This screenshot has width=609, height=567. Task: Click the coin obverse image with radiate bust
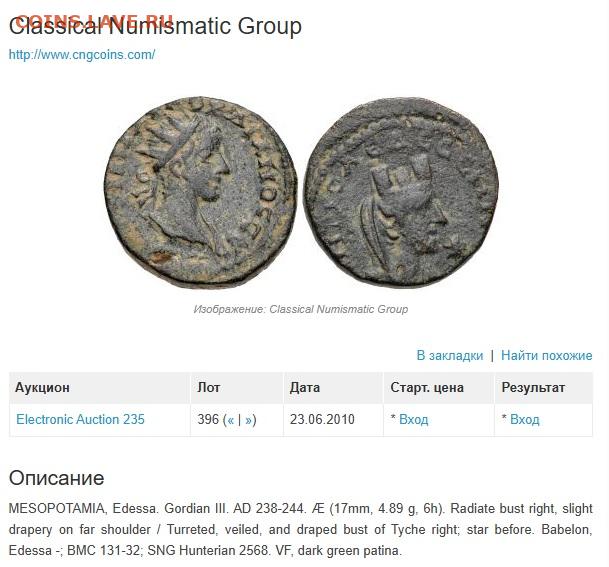(201, 192)
